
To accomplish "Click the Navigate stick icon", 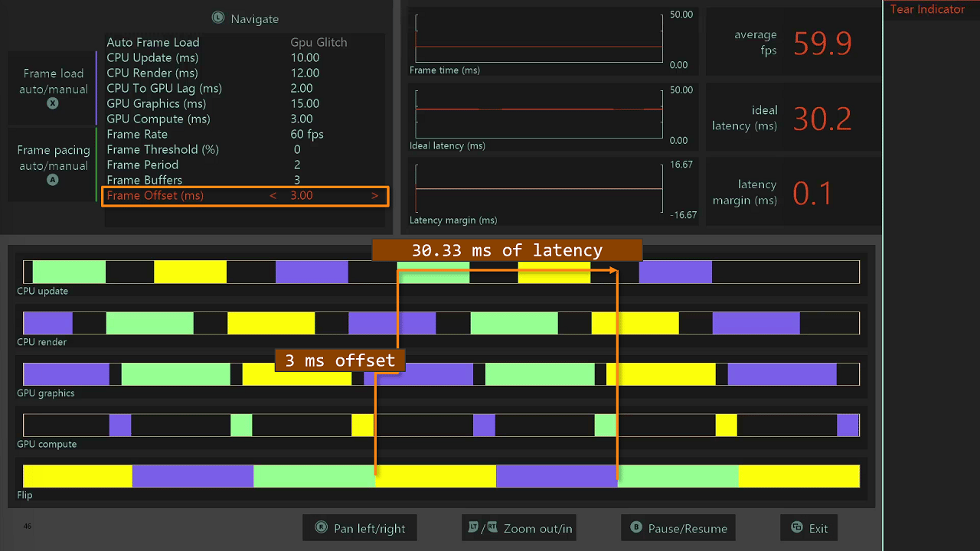I will (218, 18).
